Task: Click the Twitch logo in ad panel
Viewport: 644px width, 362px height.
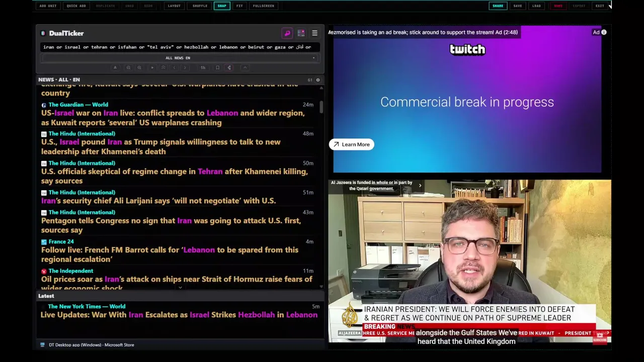Action: 467,49
